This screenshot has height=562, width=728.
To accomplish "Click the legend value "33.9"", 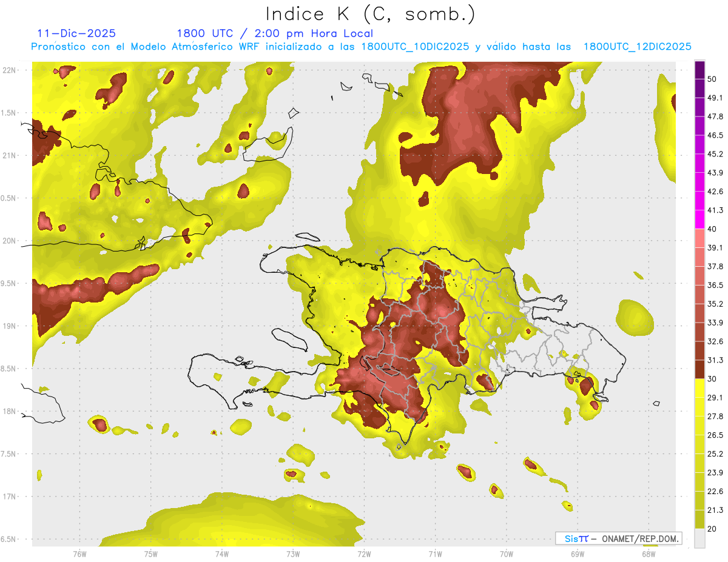I will click(715, 323).
